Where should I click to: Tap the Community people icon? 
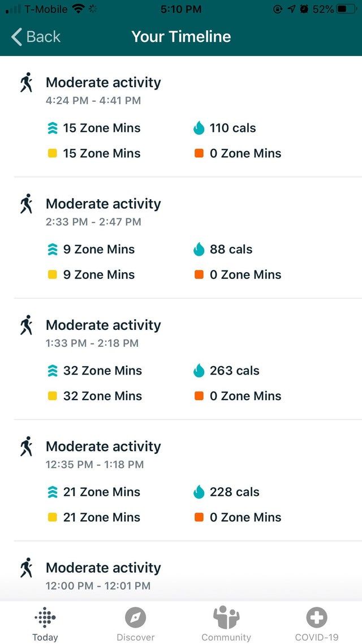coord(226,617)
